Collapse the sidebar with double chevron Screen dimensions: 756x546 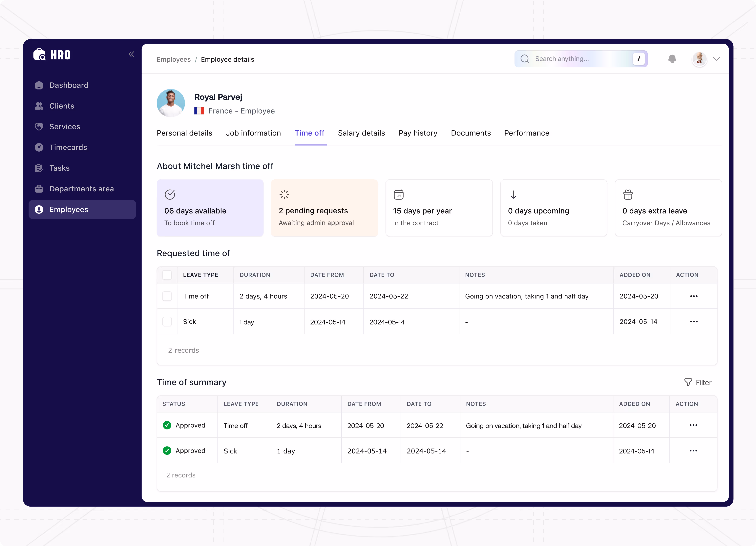(131, 54)
